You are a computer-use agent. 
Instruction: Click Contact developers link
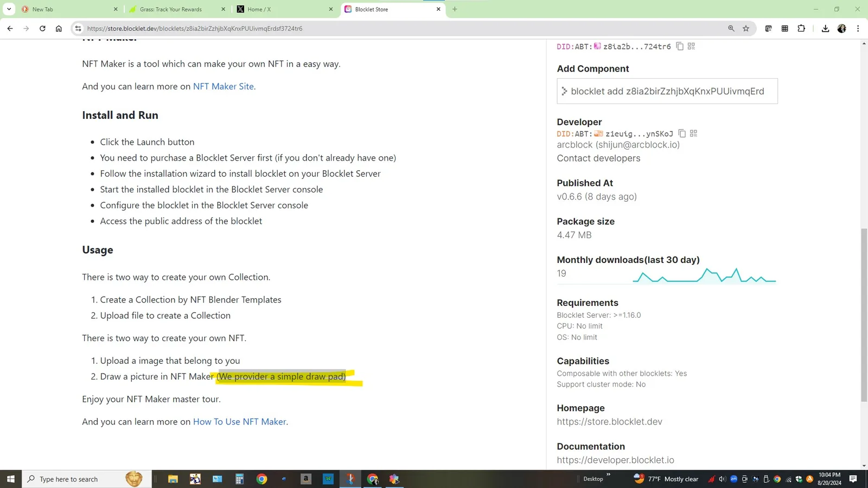598,158
